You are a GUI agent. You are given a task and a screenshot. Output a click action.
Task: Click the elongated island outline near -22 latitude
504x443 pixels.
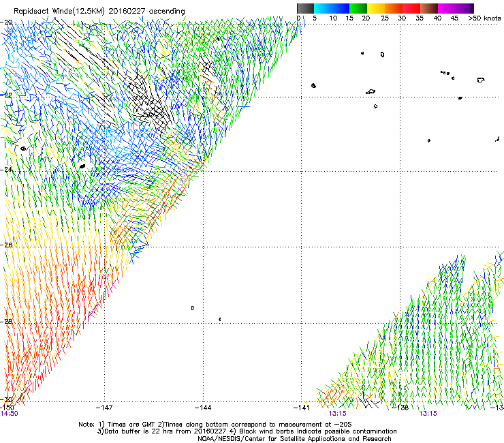[x=371, y=92]
